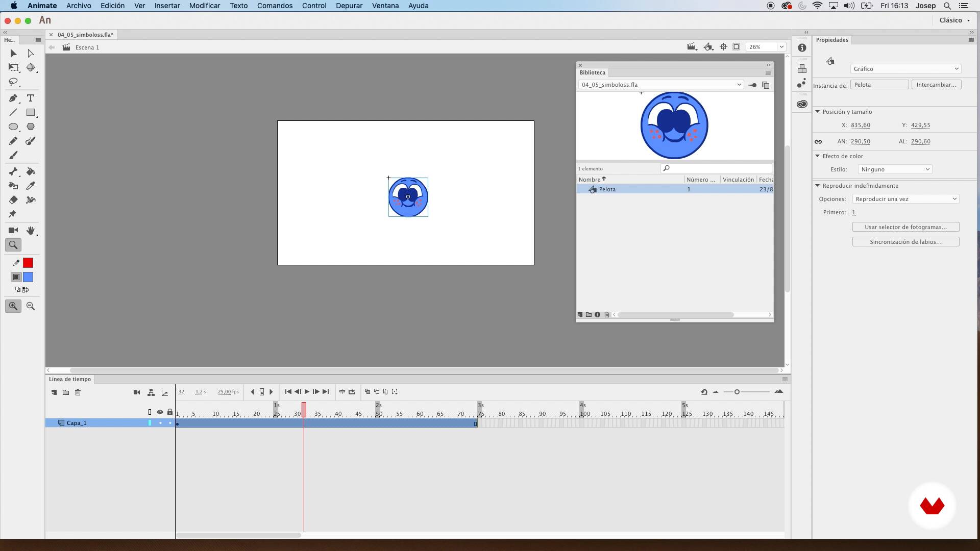The image size is (980, 551).
Task: Toggle lock all layers padlock icon
Action: (170, 412)
